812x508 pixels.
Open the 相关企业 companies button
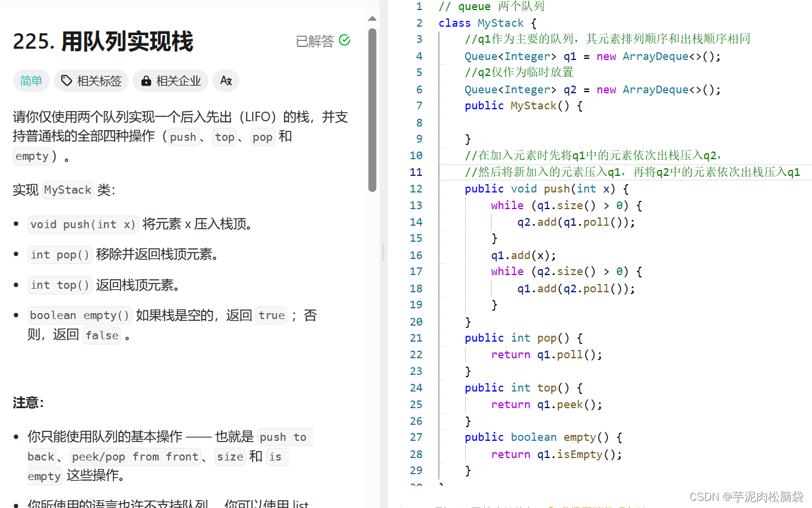click(170, 81)
